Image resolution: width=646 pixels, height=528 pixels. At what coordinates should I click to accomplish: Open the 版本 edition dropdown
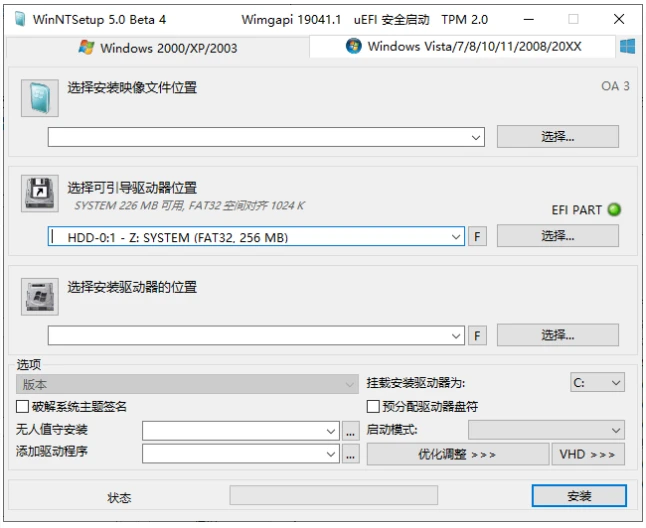point(187,384)
